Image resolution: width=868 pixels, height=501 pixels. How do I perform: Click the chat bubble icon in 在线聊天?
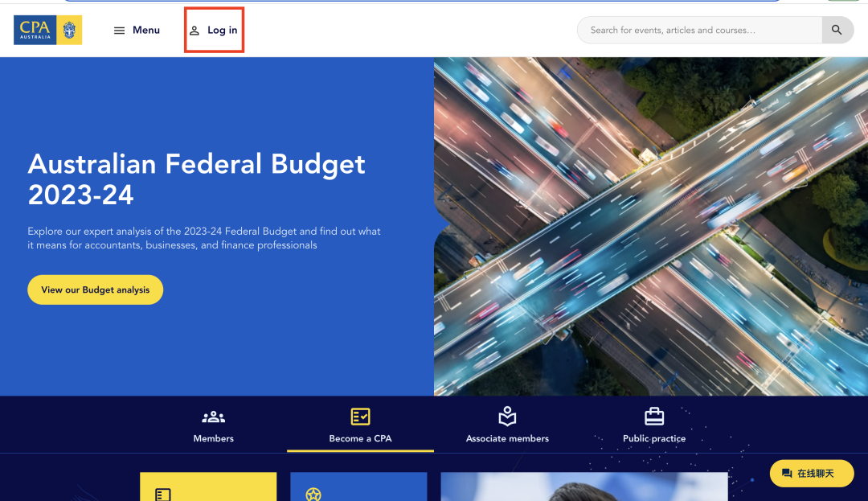pos(787,474)
